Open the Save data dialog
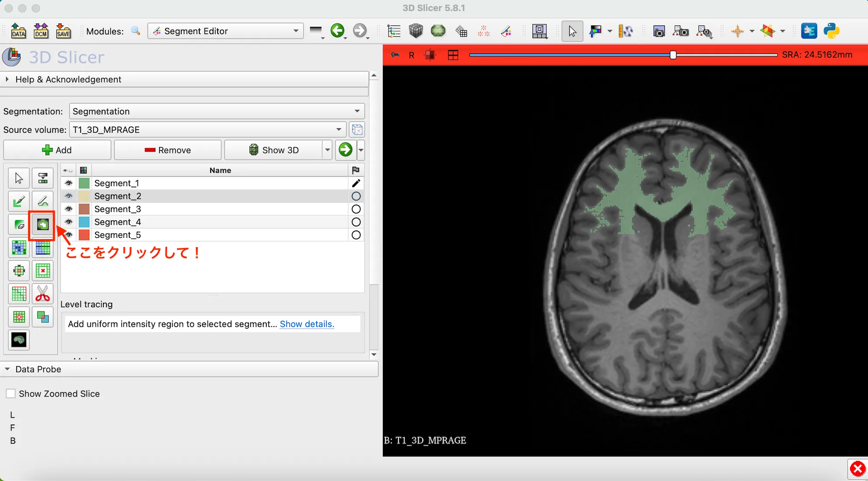868x481 pixels. pos(64,31)
